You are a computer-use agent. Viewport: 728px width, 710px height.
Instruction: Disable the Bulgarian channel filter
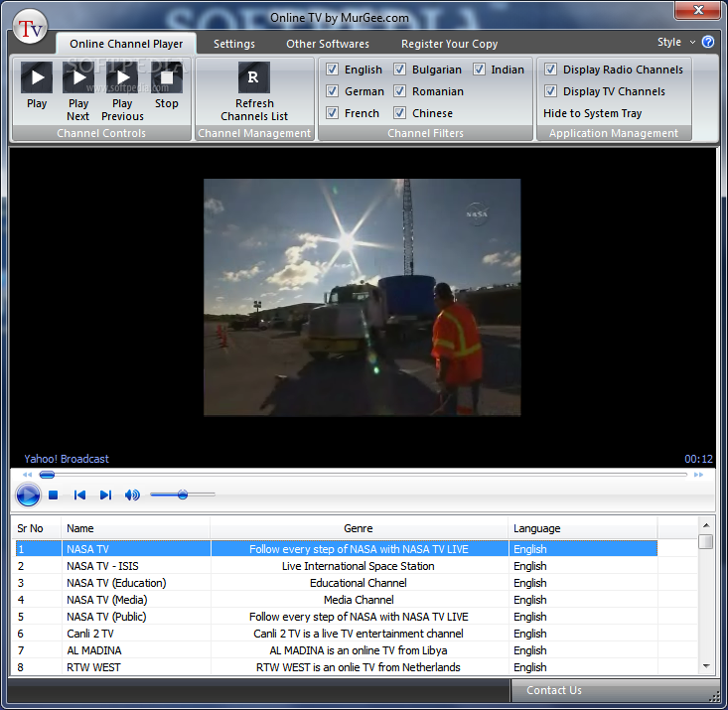399,70
